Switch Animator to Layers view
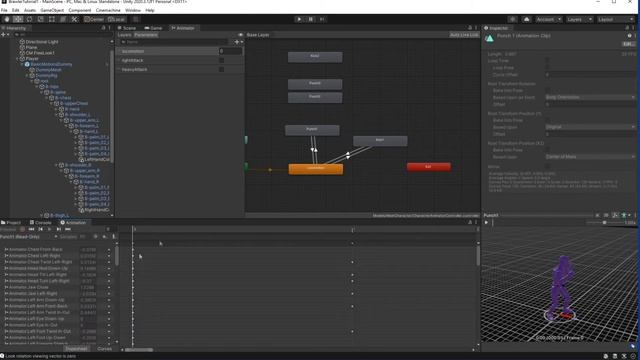640x360 pixels. (124, 35)
